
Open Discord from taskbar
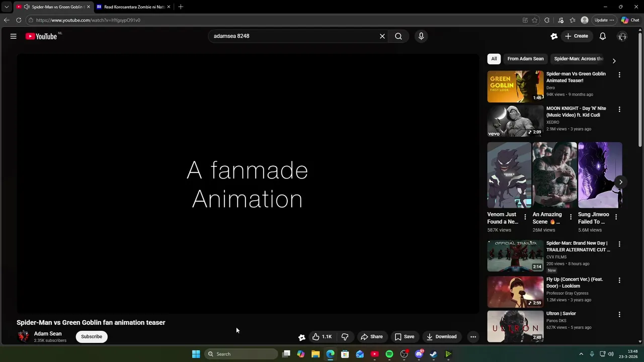[x=419, y=354]
